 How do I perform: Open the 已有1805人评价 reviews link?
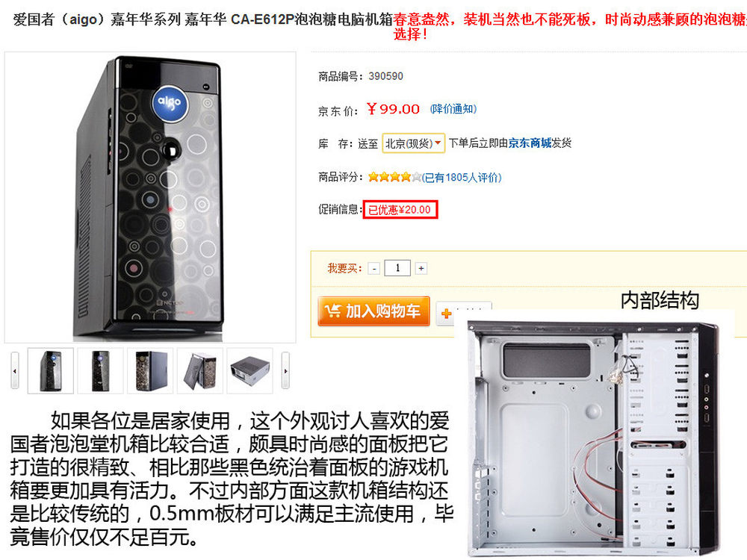462,178
